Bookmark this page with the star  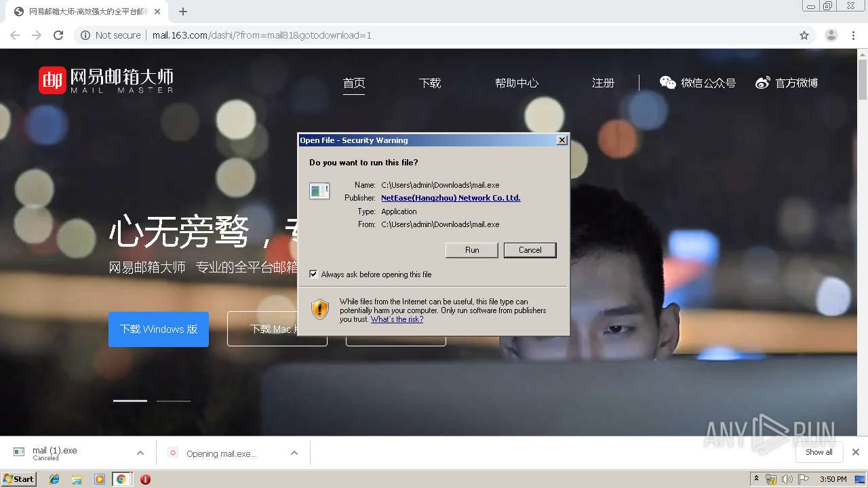click(804, 35)
